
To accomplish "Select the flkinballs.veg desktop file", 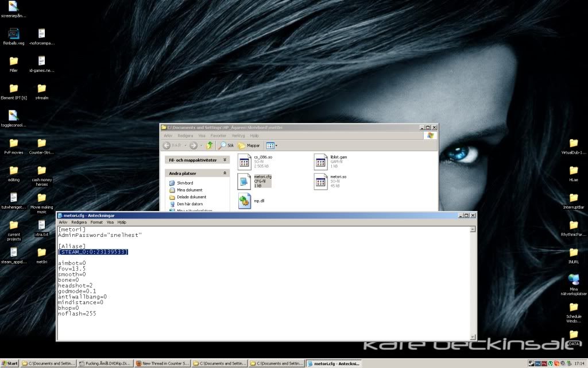I will (x=13, y=34).
